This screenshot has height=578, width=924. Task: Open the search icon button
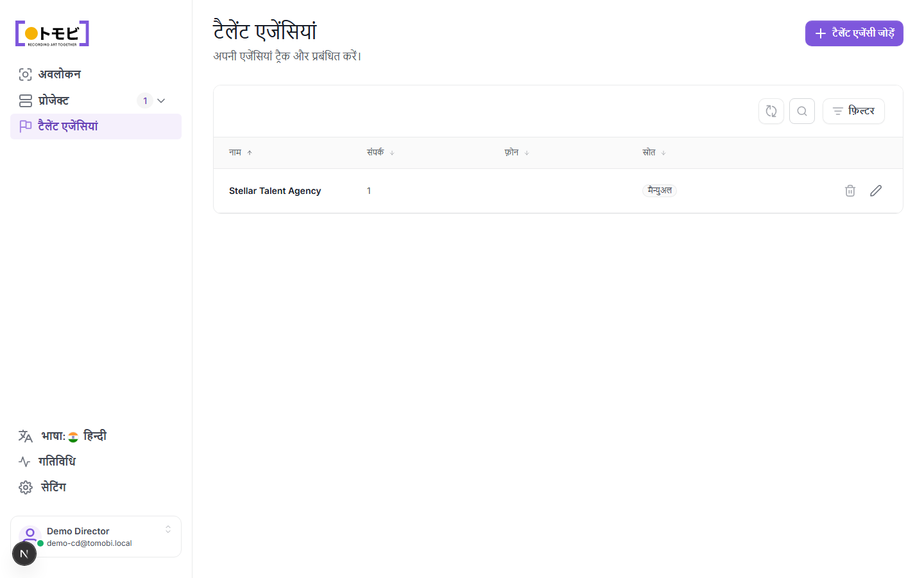click(x=802, y=111)
